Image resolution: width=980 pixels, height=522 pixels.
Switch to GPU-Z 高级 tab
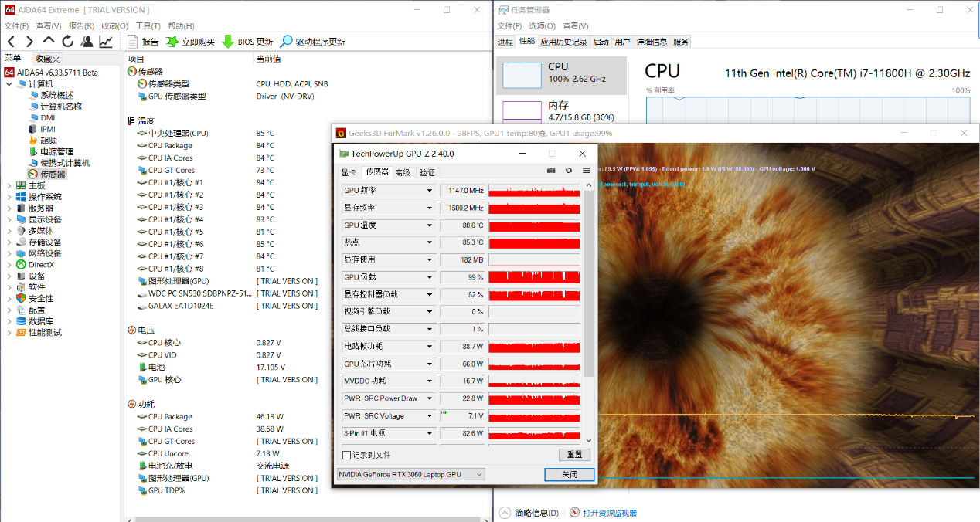(403, 172)
